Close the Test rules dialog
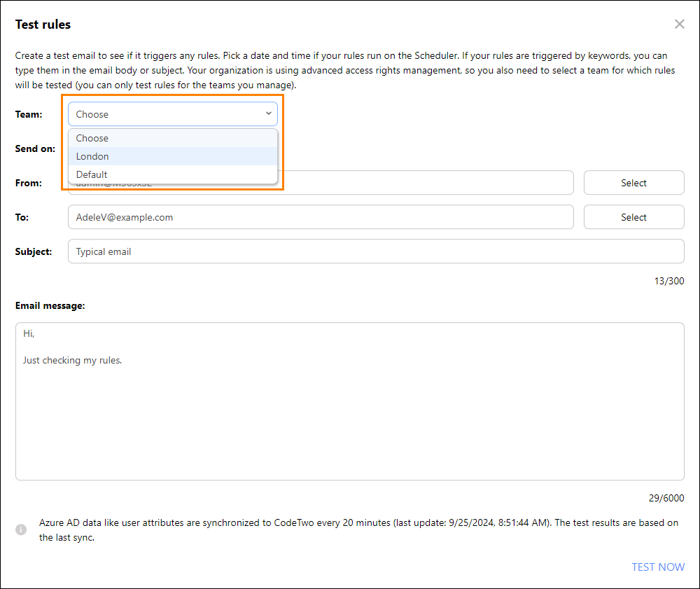This screenshot has width=700, height=589. [679, 24]
